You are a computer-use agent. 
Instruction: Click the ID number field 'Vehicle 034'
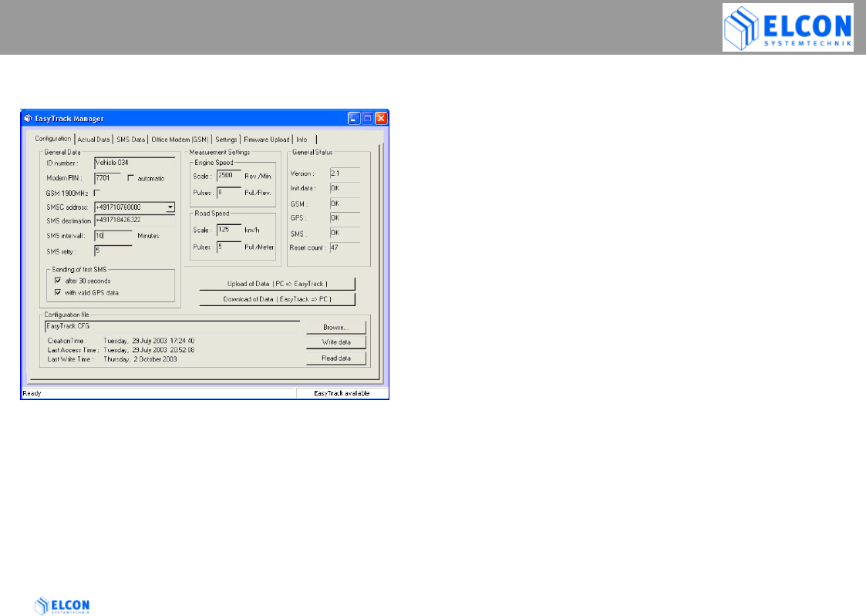coord(135,163)
